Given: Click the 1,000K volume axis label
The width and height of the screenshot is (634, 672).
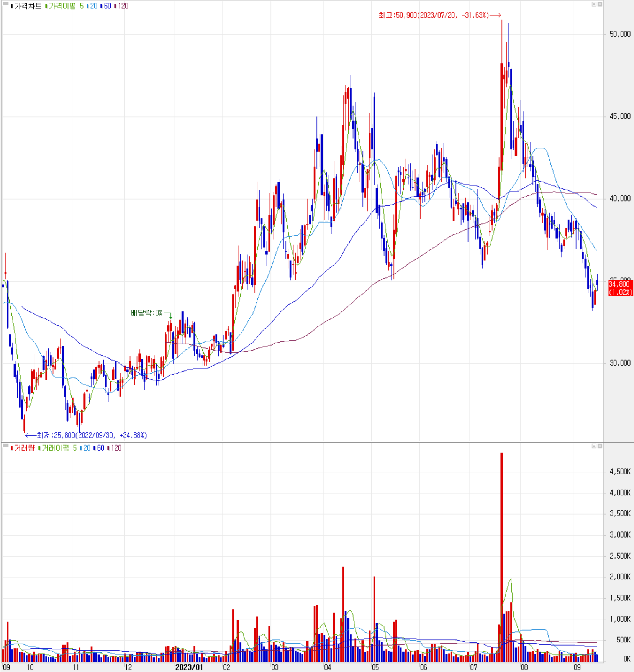Looking at the screenshot, I should 620,619.
